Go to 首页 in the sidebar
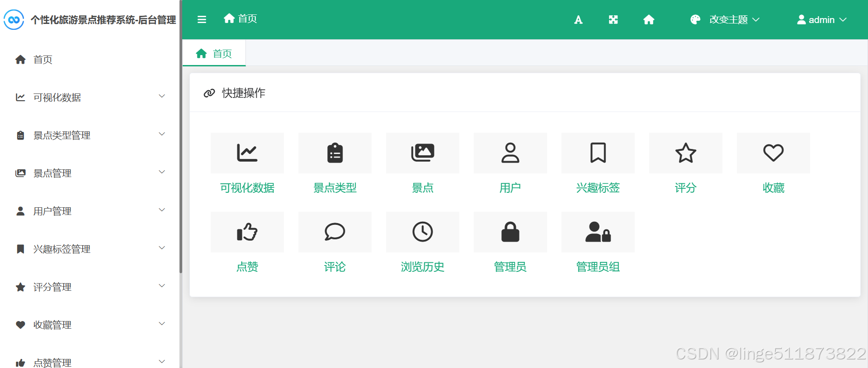This screenshot has width=868, height=368. (90, 60)
